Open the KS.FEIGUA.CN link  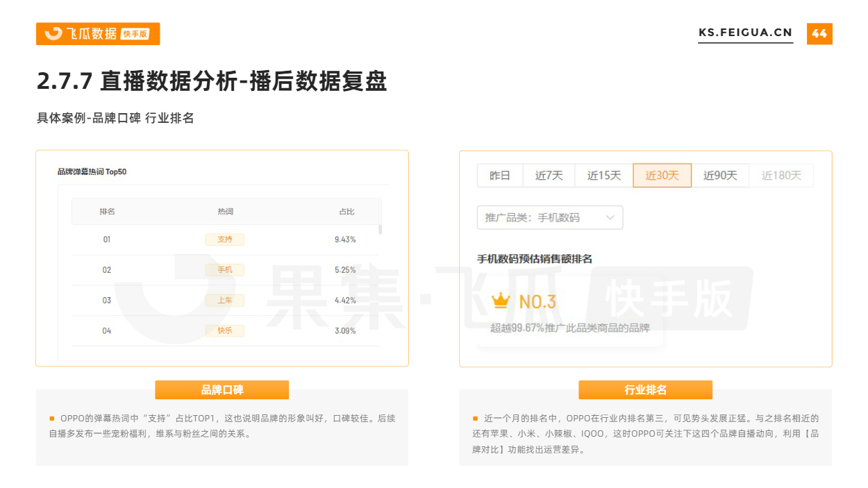pyautogui.click(x=745, y=33)
